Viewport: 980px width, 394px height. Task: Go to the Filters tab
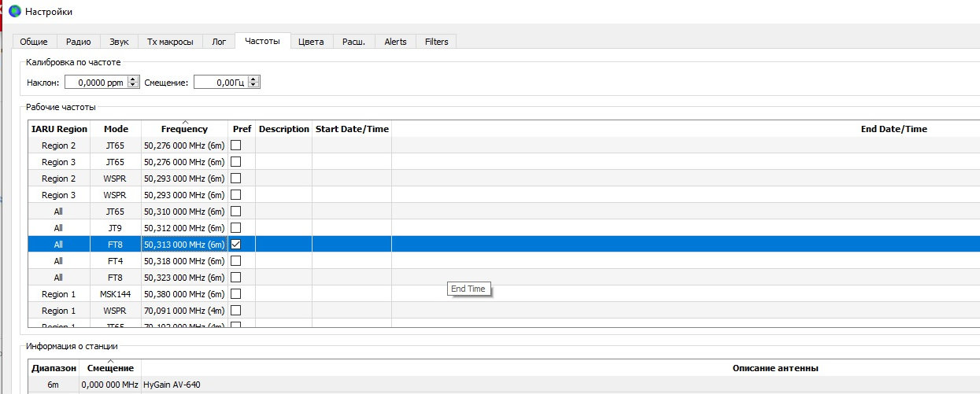point(436,42)
